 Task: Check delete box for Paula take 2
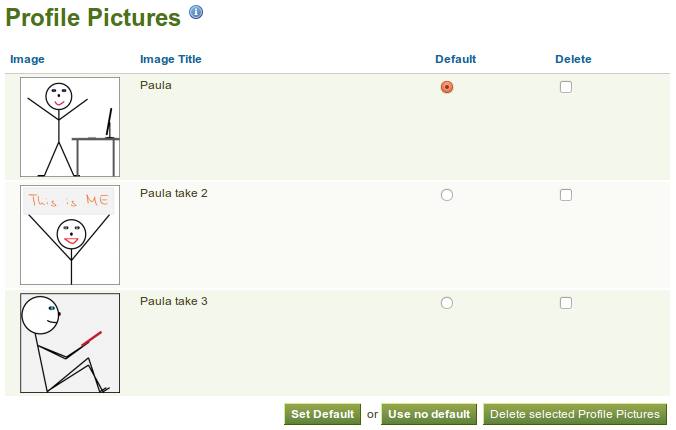pyautogui.click(x=566, y=195)
